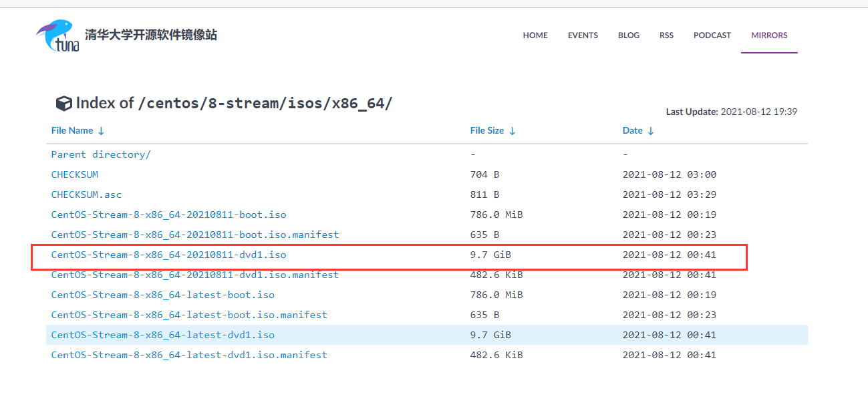Open the 20210811-dvd1.iso.manifest link

[x=195, y=275]
